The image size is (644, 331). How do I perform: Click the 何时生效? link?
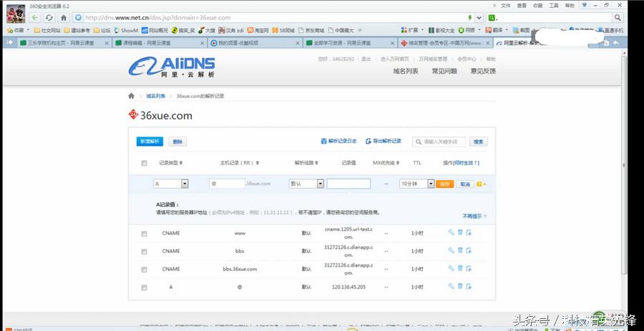[466, 163]
